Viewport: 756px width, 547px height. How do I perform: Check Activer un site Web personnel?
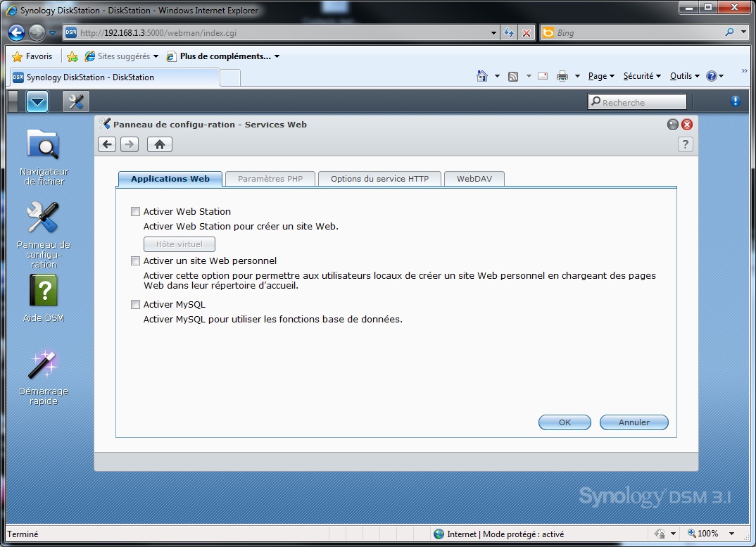click(135, 261)
